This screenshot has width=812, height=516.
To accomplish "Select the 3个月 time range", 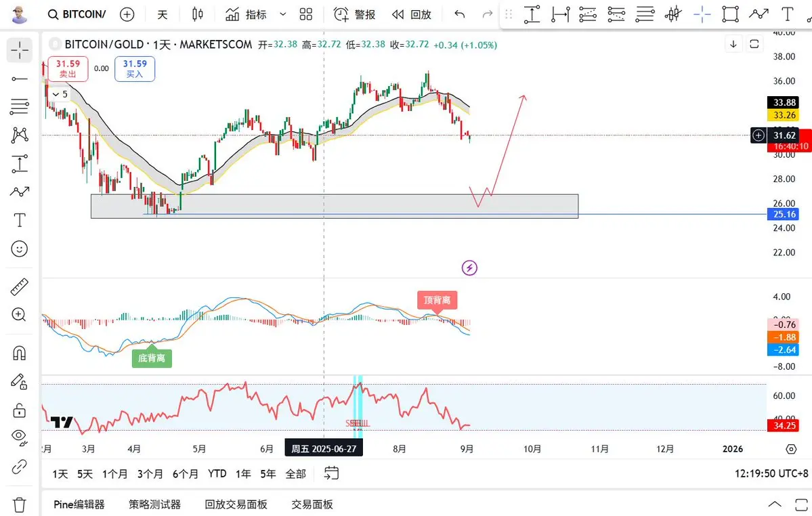I will (x=150, y=473).
